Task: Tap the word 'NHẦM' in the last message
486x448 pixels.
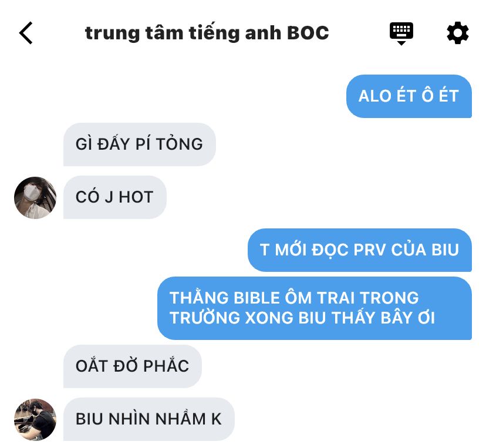Action: click(180, 418)
